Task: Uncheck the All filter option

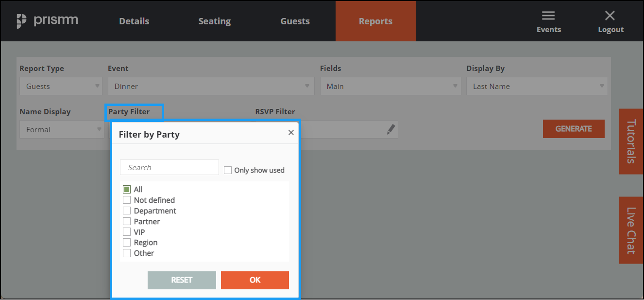Action: tap(127, 189)
